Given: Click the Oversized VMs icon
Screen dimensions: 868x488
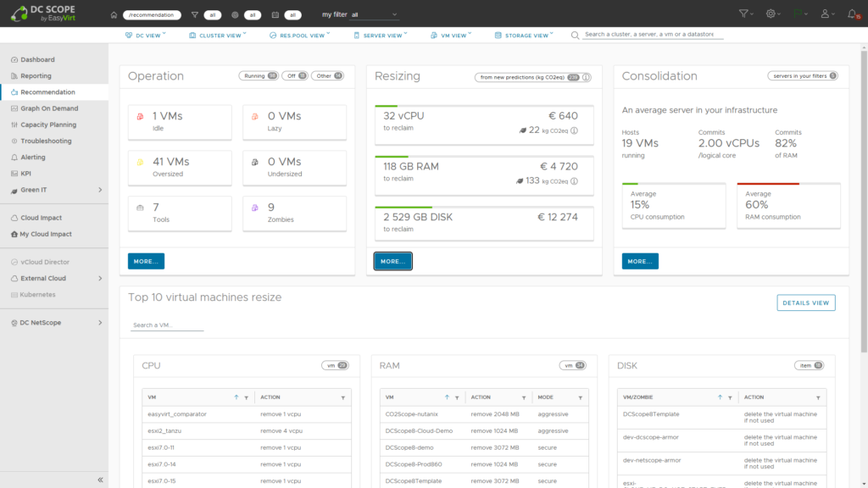Looking at the screenshot, I should click(x=140, y=162).
